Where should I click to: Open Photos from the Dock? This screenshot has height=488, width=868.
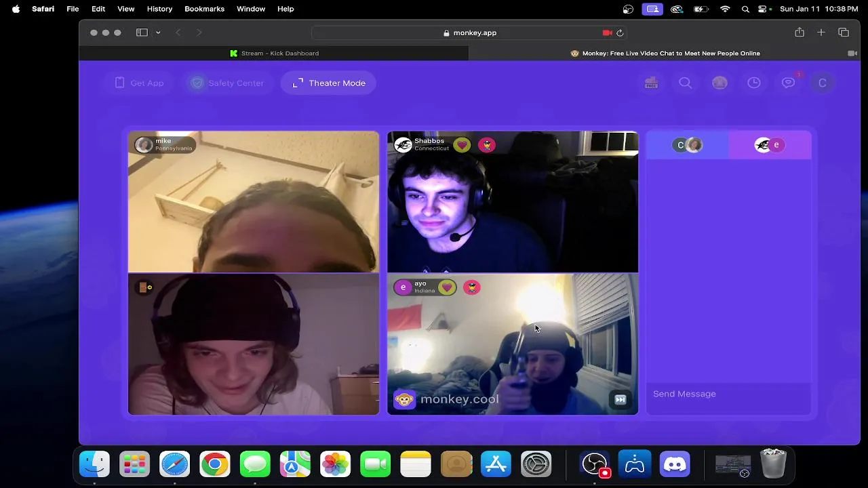(336, 464)
